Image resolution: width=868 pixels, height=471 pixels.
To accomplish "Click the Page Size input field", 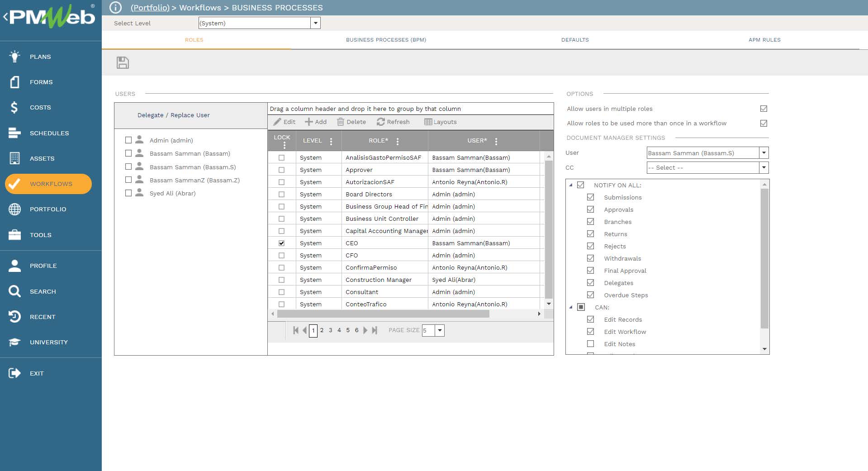I will 428,330.
